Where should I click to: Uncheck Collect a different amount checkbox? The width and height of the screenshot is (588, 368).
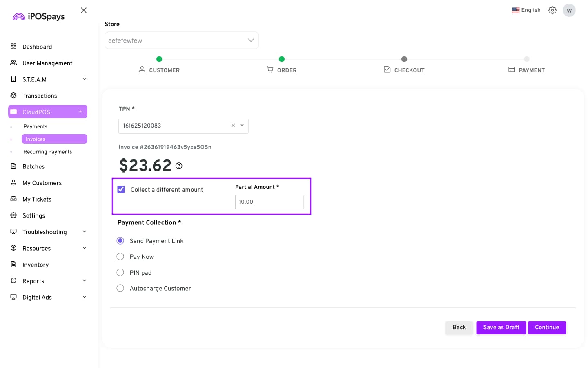tap(121, 189)
